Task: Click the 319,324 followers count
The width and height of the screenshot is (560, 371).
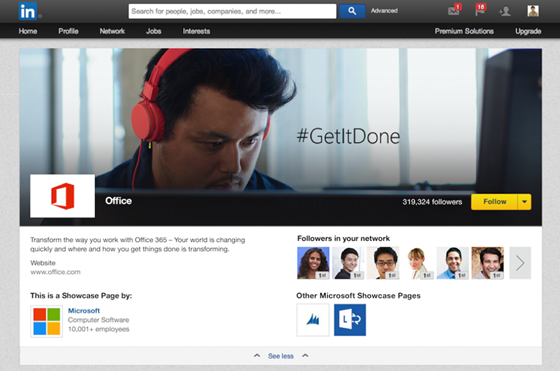Action: [432, 202]
